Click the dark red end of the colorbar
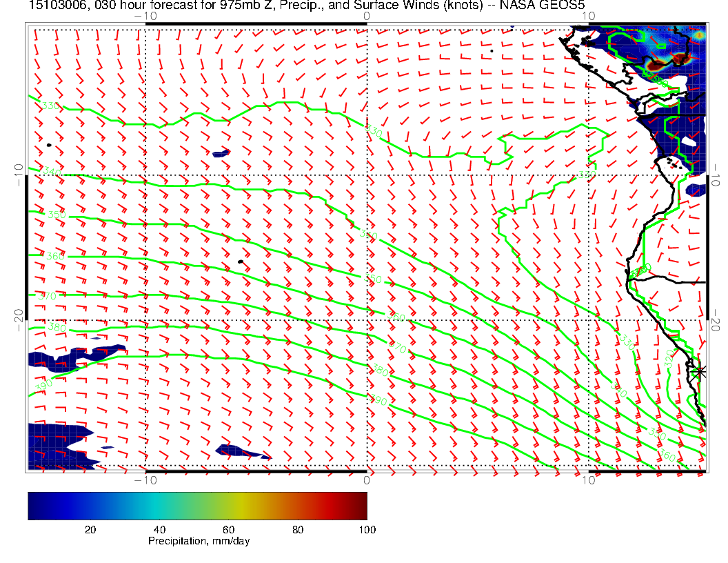The width and height of the screenshot is (728, 563). click(x=361, y=505)
